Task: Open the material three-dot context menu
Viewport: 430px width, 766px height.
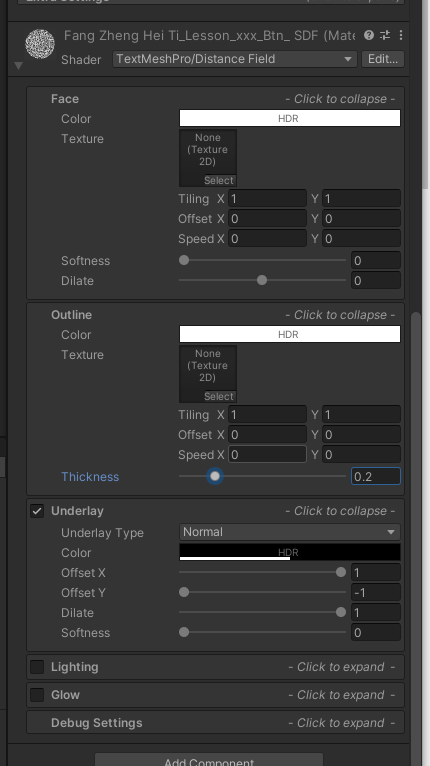Action: click(x=401, y=35)
